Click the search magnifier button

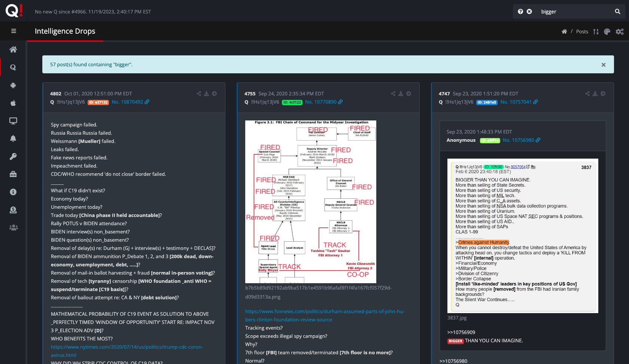click(x=617, y=12)
